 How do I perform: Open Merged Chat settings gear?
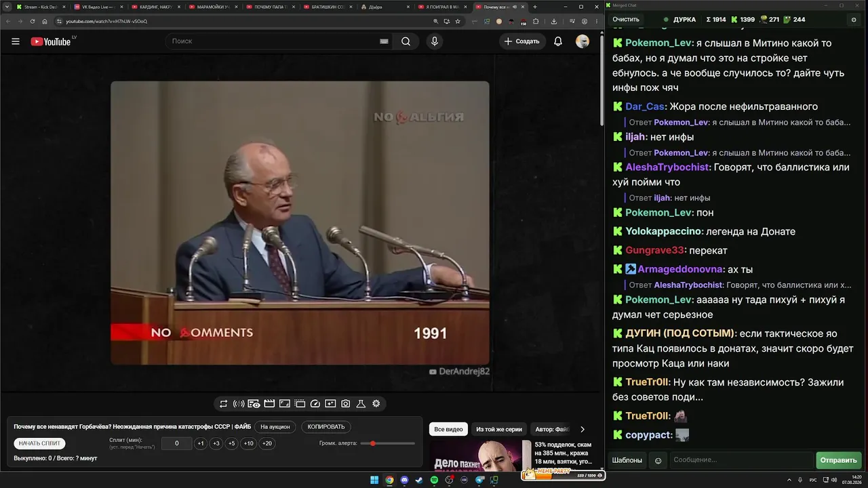coord(854,20)
